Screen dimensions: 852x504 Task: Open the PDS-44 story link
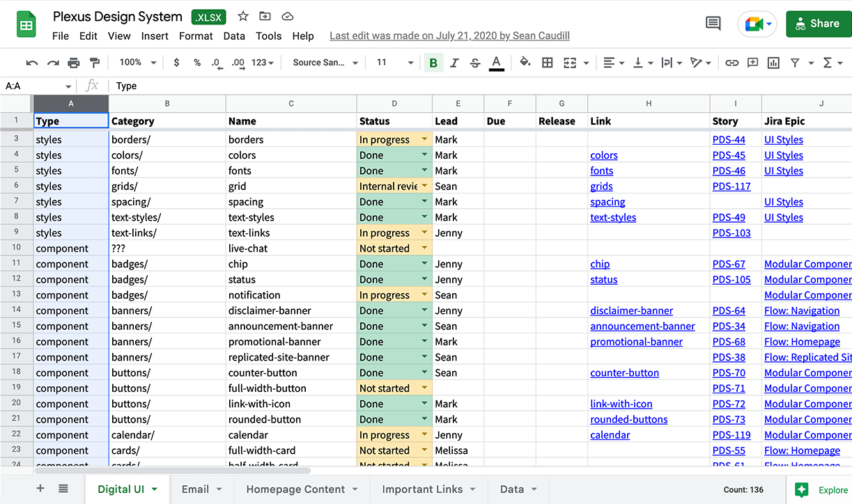point(729,140)
